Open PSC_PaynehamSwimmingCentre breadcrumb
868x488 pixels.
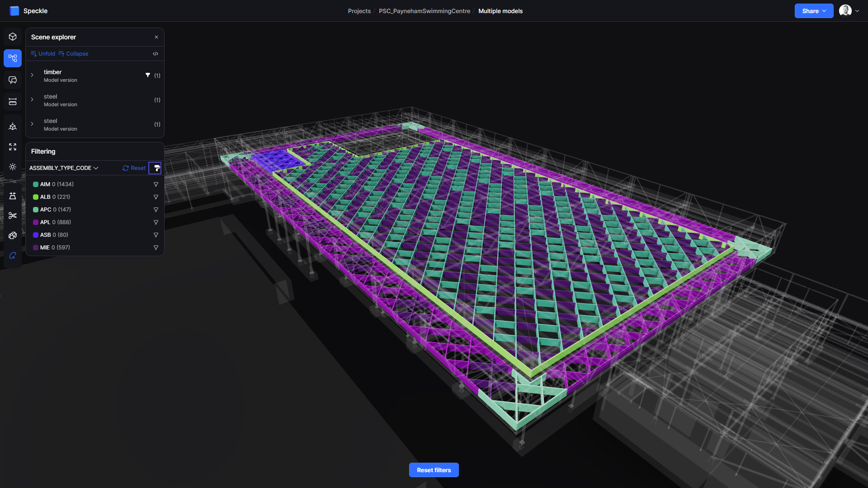pyautogui.click(x=424, y=11)
